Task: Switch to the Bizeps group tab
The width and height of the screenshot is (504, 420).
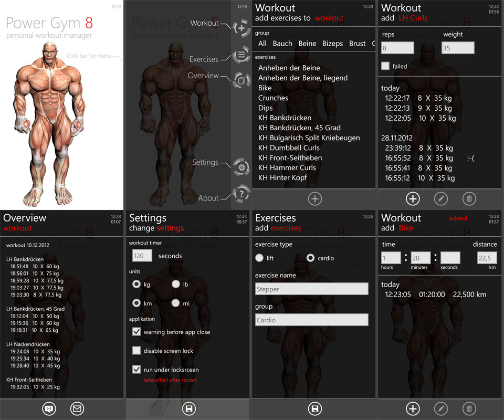Action: click(x=333, y=44)
